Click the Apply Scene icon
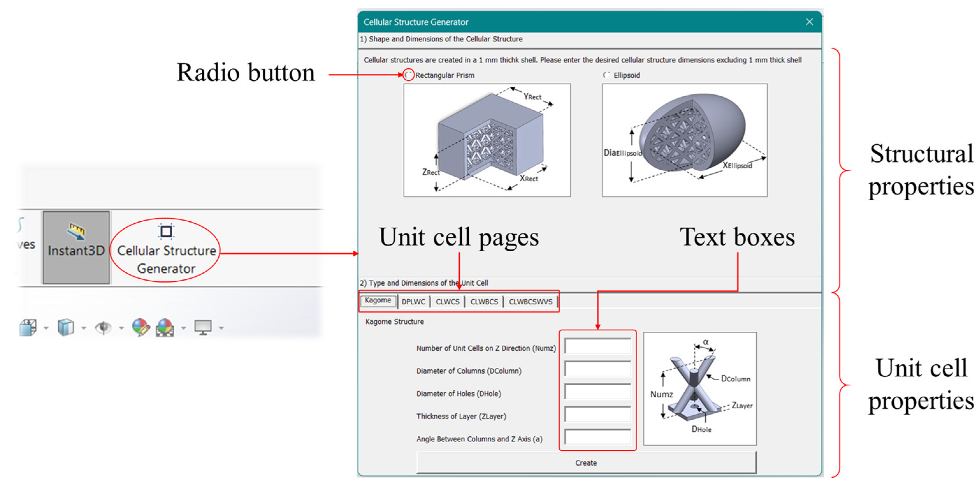Viewport: 980px width, 487px height. [165, 328]
